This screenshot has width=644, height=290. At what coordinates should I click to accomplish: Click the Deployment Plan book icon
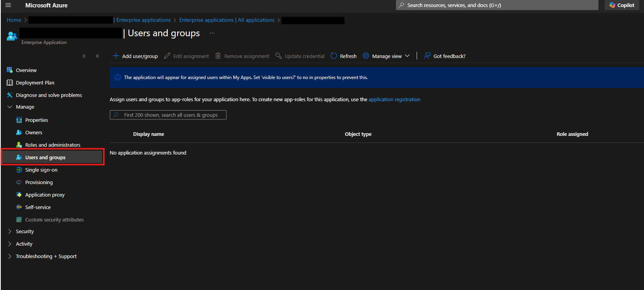(10, 83)
